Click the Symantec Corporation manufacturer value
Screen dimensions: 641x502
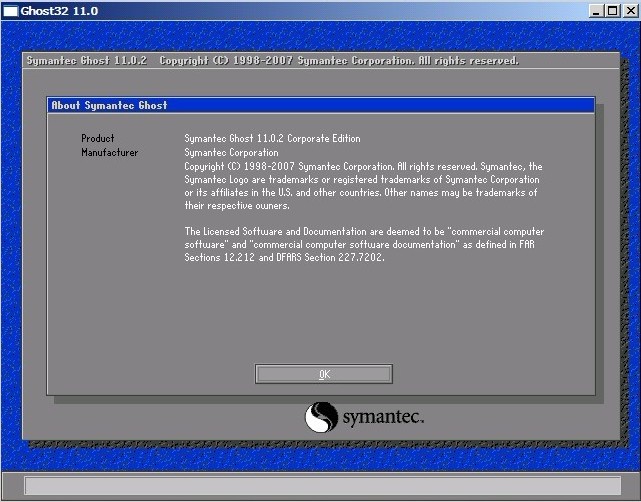click(x=231, y=152)
